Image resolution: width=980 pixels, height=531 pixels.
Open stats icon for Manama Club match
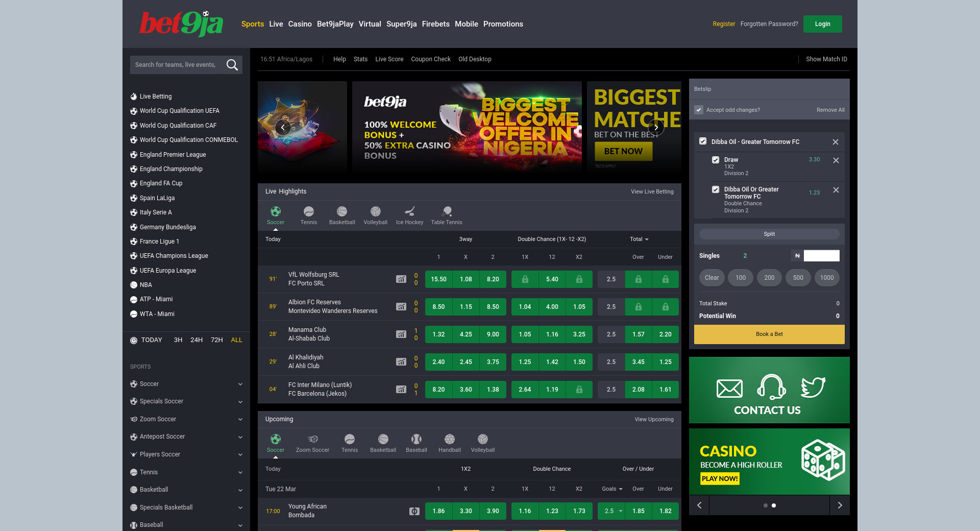pos(401,334)
